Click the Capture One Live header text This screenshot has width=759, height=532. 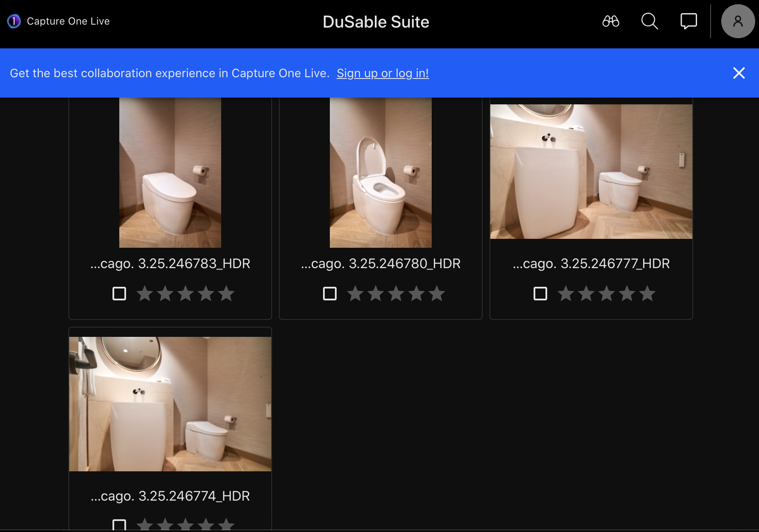[x=68, y=21]
